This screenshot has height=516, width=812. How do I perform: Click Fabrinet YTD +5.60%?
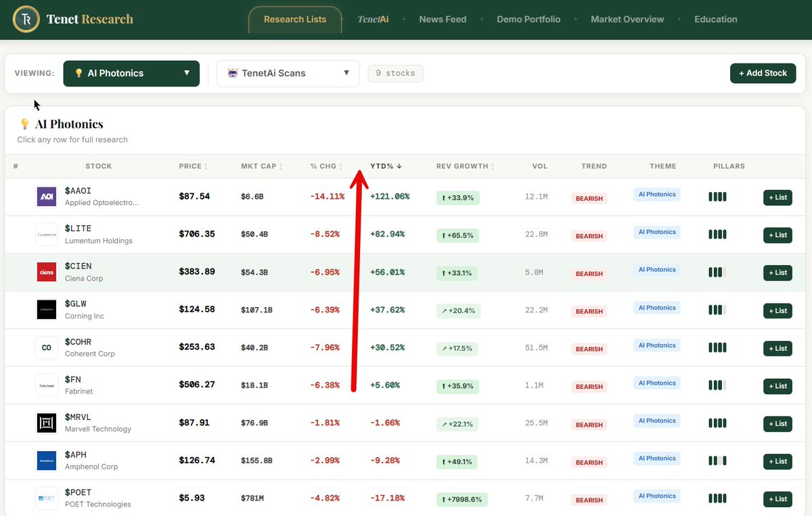tap(386, 385)
